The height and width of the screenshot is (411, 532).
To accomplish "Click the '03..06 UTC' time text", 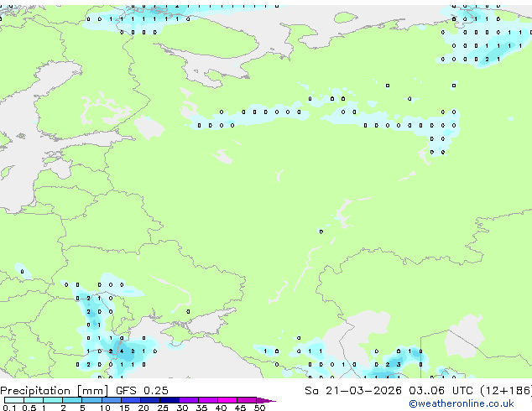I will pyautogui.click(x=441, y=391).
